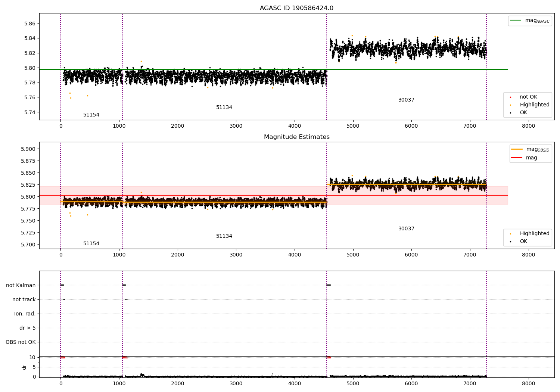The height and width of the screenshot is (392, 560).
Task: Click the 'dr > 5' row label
Action: coord(28,328)
